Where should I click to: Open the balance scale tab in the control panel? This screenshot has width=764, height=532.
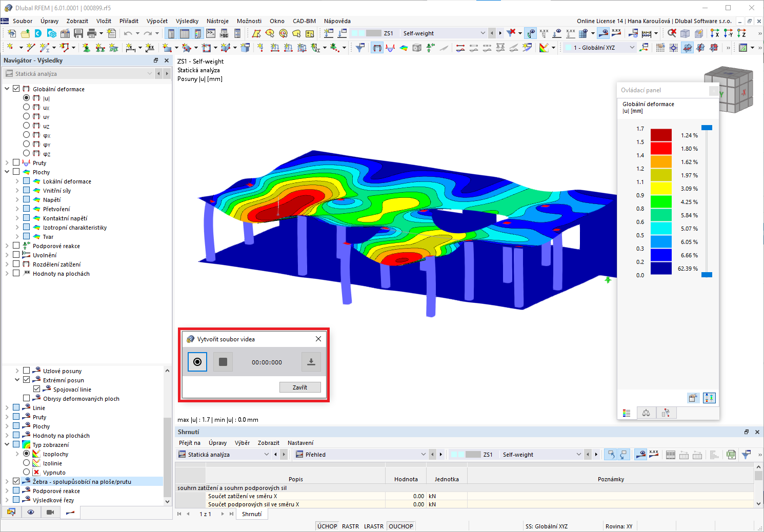click(x=646, y=413)
